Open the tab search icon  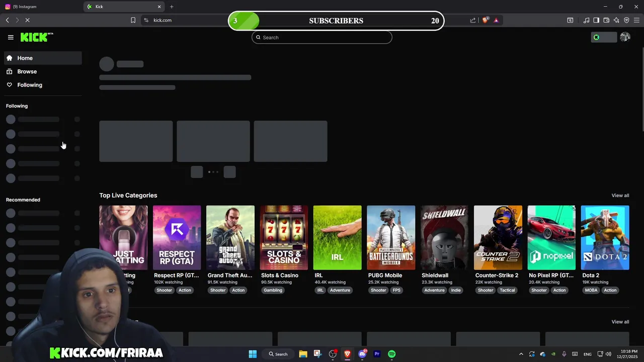click(570, 20)
